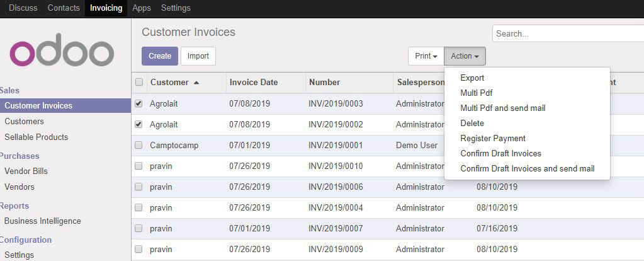Viewport: 644px width, 261px height.
Task: Focus the Search field
Action: point(568,33)
